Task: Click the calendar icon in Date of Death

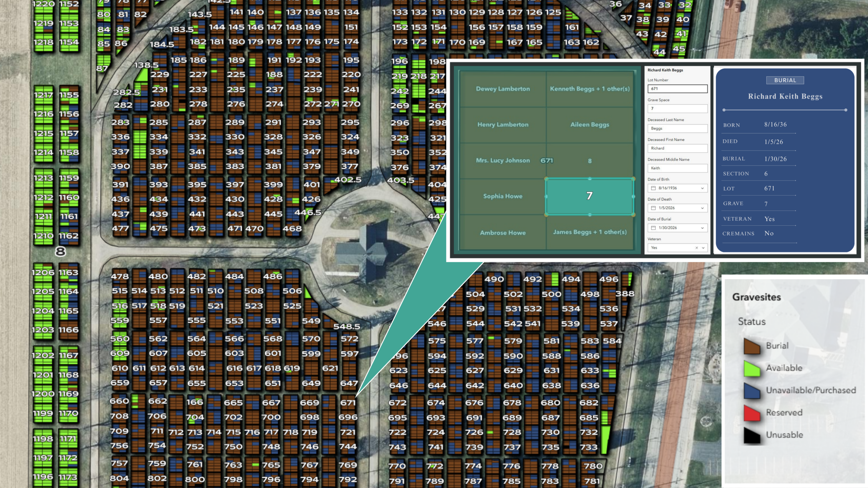Action: [653, 208]
